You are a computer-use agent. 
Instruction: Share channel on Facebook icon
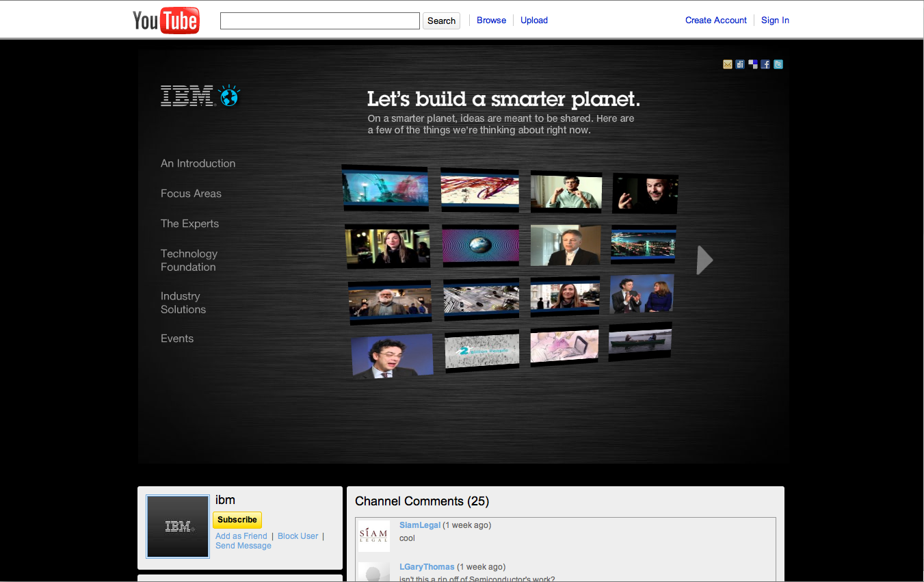tap(765, 64)
